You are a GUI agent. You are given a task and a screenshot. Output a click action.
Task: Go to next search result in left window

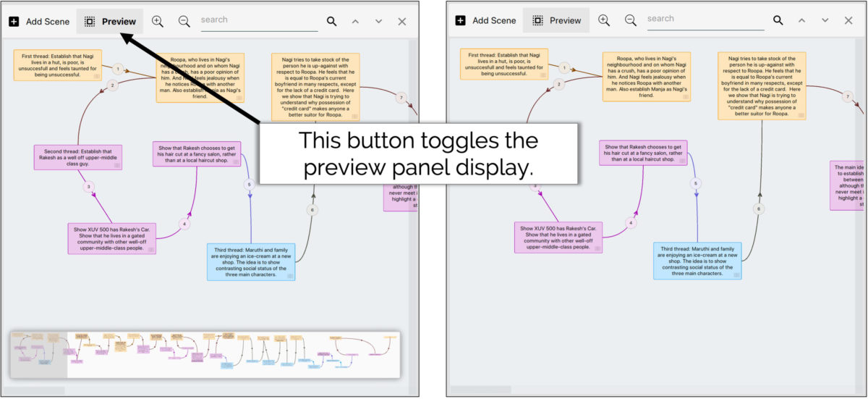tap(378, 22)
